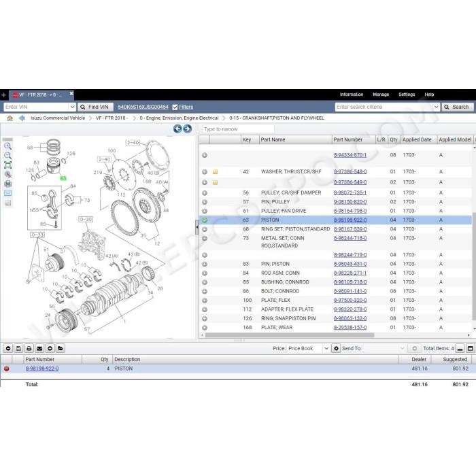Click the Type to narrow filter field
Image resolution: width=476 pixels, height=476 pixels.
(238, 129)
